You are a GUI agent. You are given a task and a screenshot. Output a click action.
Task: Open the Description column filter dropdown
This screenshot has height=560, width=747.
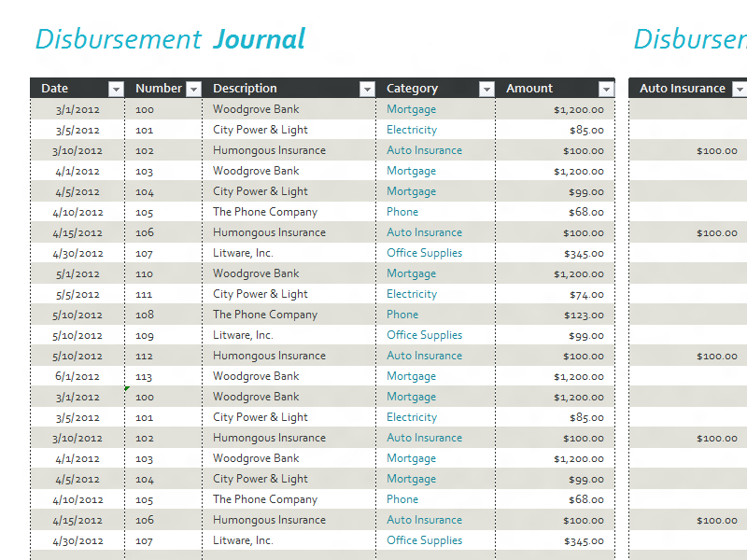(x=367, y=89)
